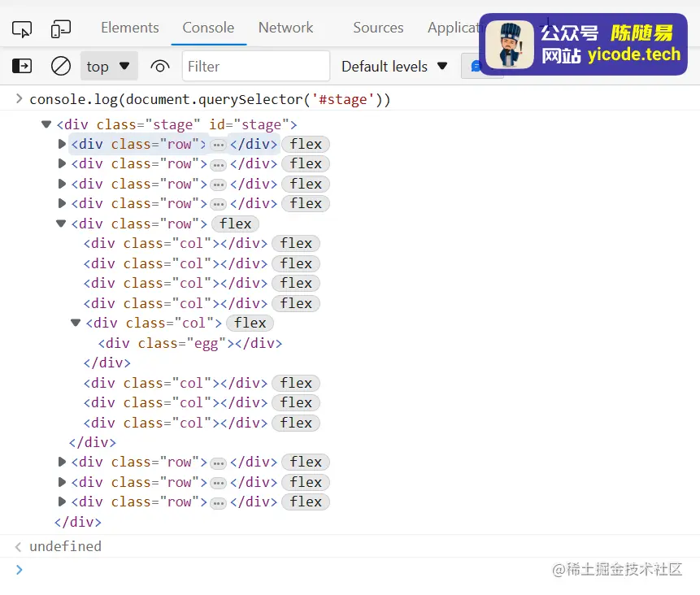
Task: Toggle the flex badge on the expanded row div
Action: tap(234, 224)
